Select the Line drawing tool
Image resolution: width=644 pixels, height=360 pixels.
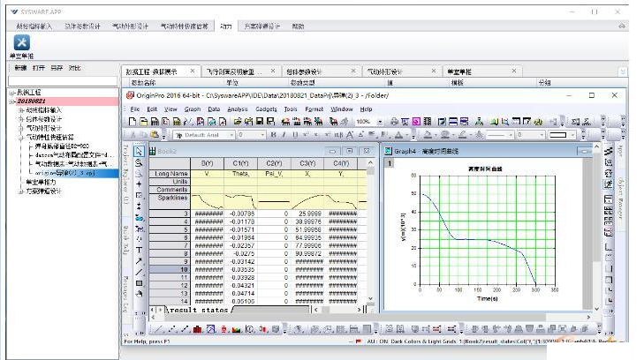(140, 272)
